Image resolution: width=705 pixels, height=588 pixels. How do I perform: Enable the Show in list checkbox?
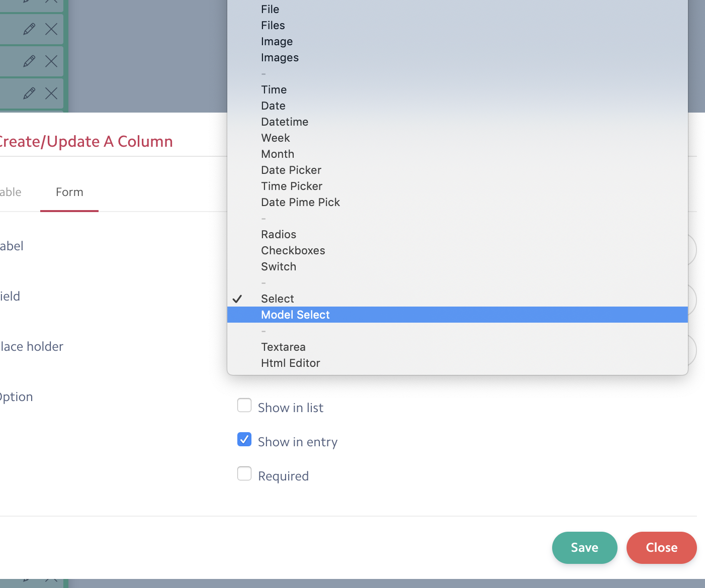point(244,405)
